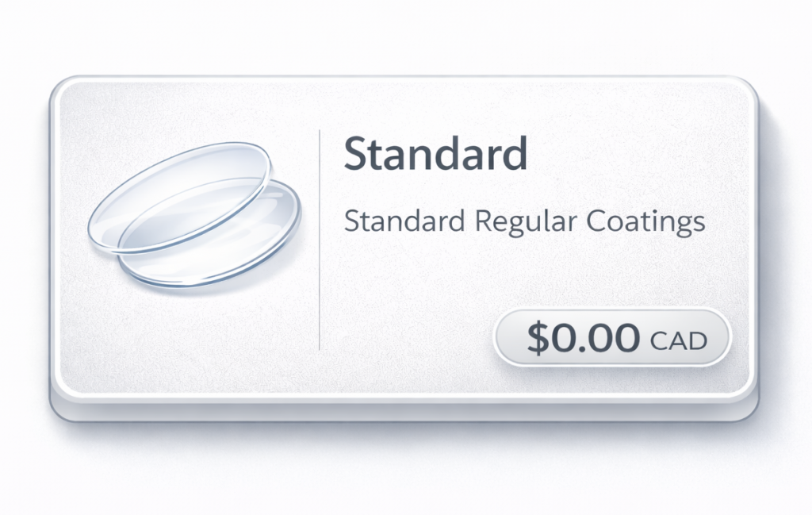The height and width of the screenshot is (515, 812).
Task: Click the CAD currency label
Action: [x=678, y=341]
